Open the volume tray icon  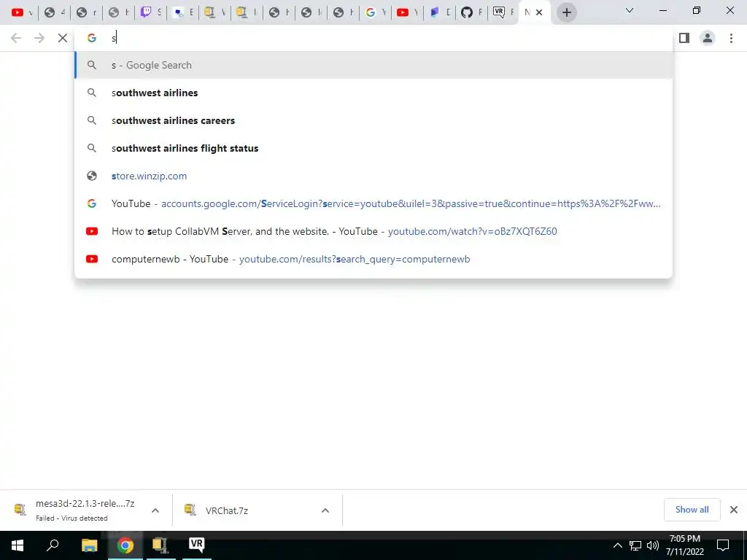pyautogui.click(x=653, y=545)
